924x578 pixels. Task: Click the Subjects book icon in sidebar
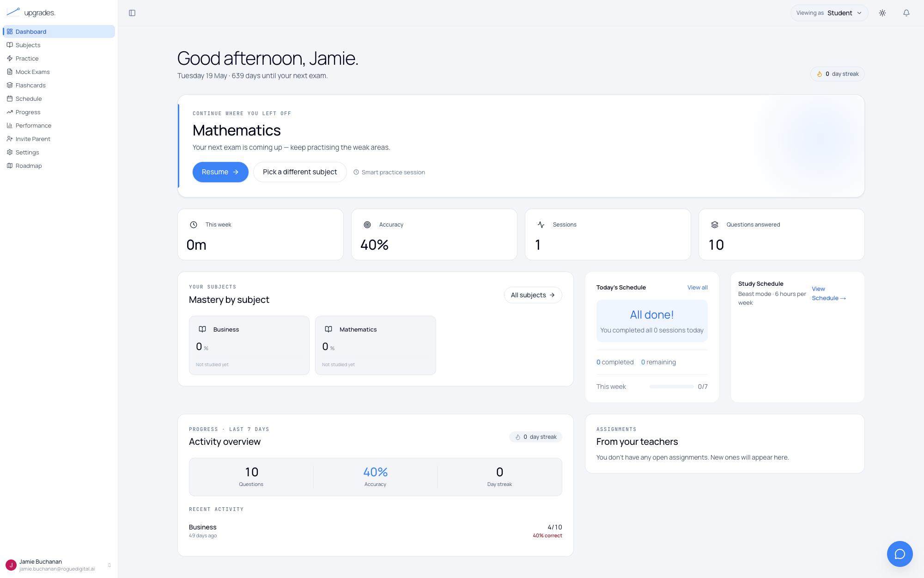10,45
